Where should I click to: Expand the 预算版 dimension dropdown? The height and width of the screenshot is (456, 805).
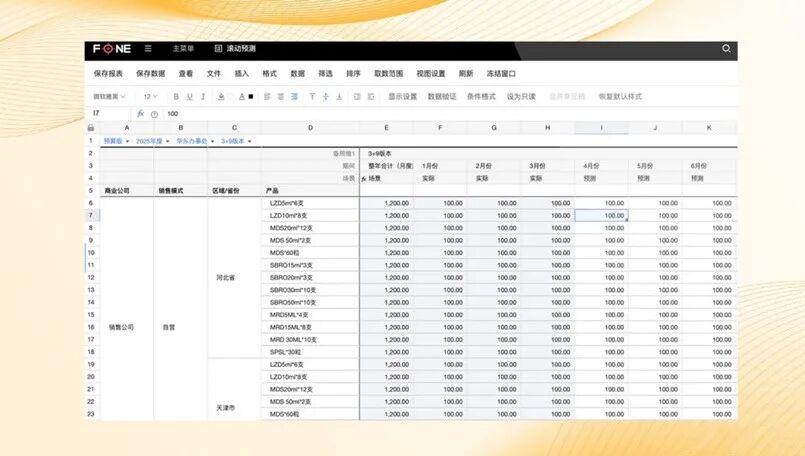[117, 141]
